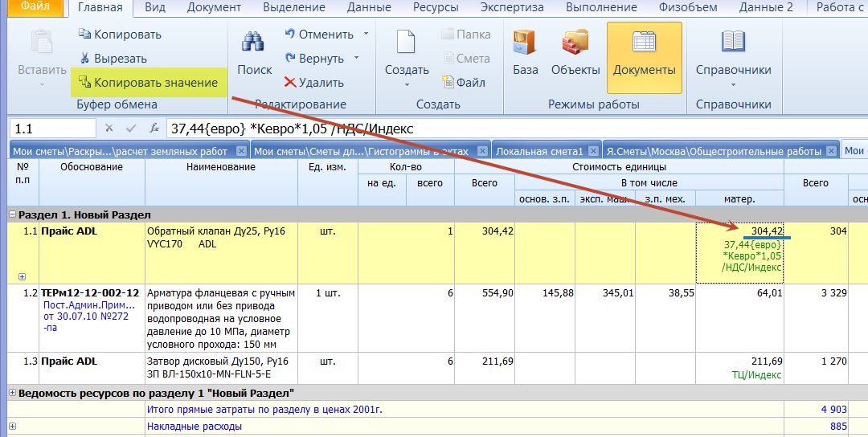Expand the Вернуть dropdown arrow
This screenshot has width=868, height=437.
[x=357, y=58]
